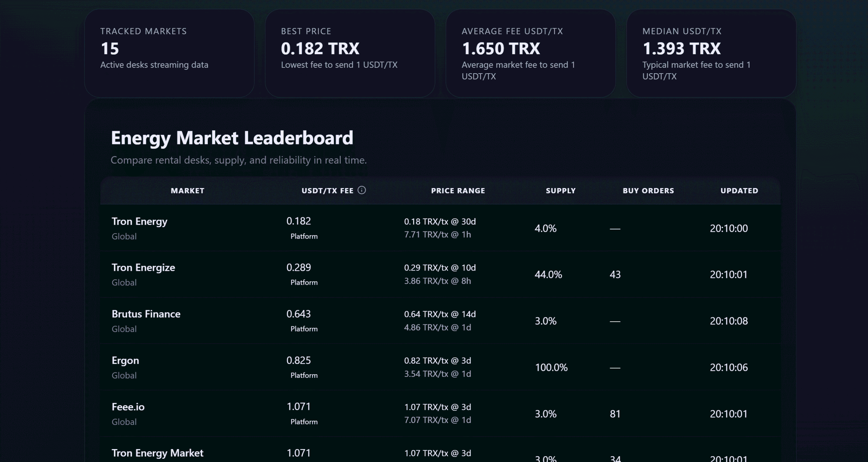Click the "Energy Market Leaderboard" heading
Viewport: 868px width, 462px height.
(232, 138)
